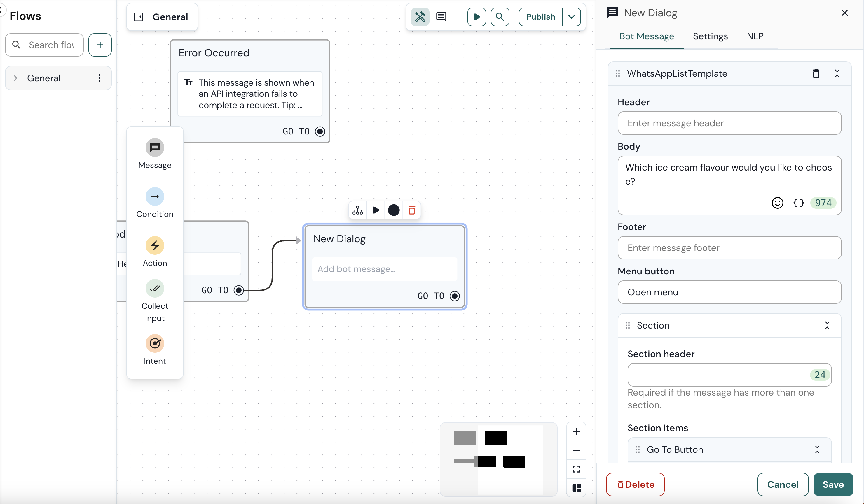864x504 pixels.
Task: Select GO TO radio on the left truncated node
Action: tap(239, 290)
